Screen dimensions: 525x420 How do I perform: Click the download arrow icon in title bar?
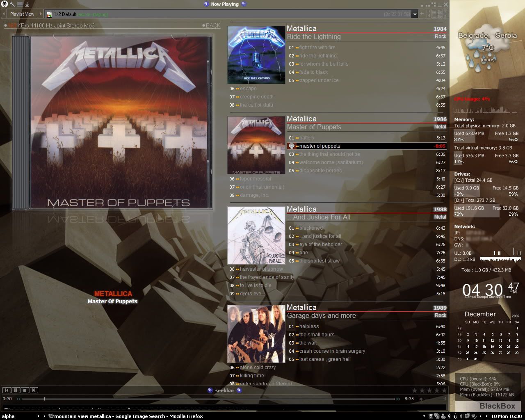point(27,4)
